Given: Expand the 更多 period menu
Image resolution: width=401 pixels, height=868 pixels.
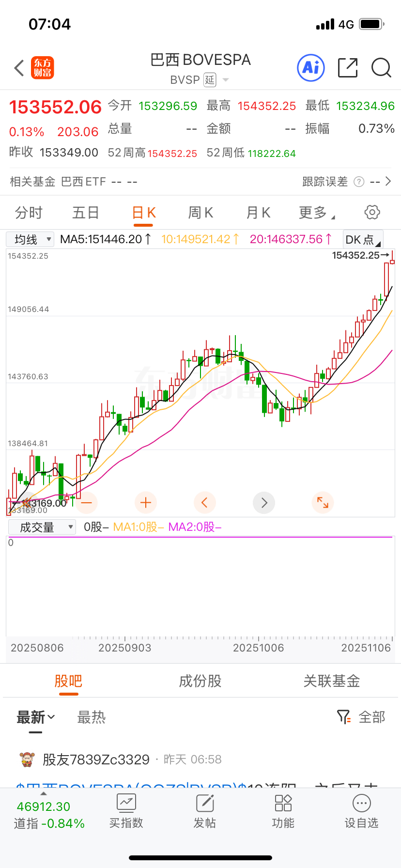Looking at the screenshot, I should [317, 213].
